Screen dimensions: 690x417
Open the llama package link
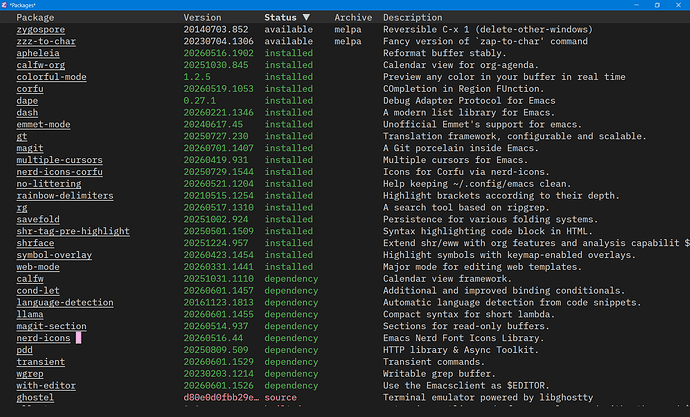30,315
